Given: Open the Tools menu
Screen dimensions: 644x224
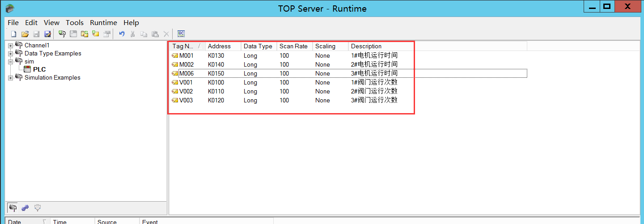Looking at the screenshot, I should point(75,23).
